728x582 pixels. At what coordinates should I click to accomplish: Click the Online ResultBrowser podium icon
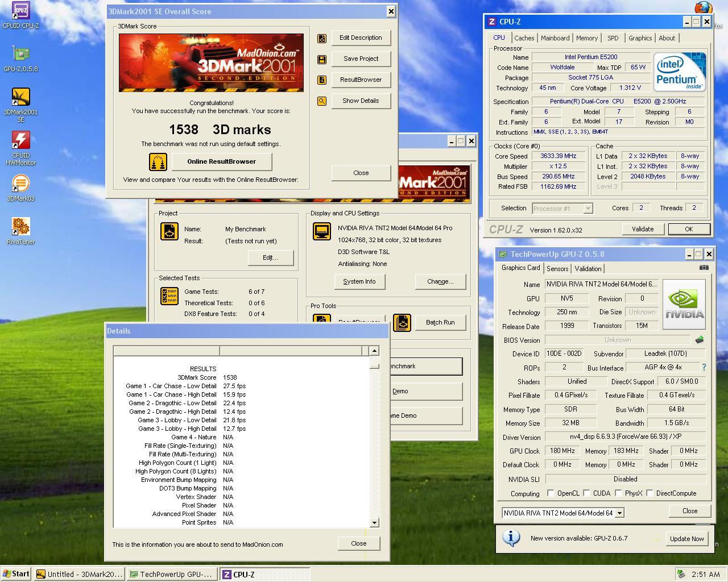[x=158, y=162]
